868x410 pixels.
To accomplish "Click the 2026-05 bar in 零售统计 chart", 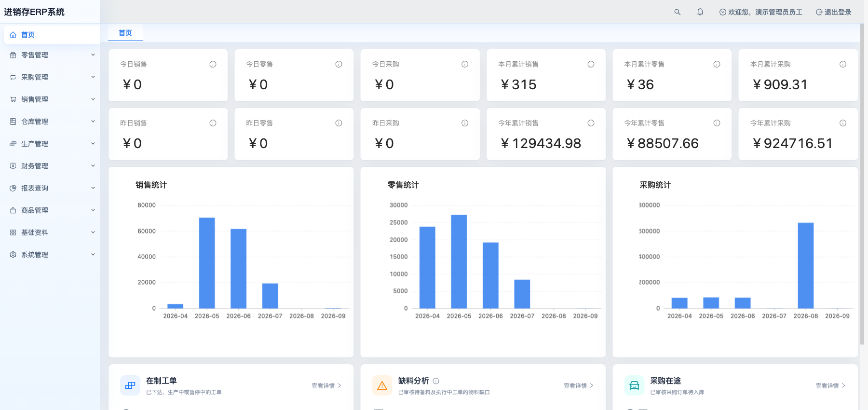I will (x=459, y=261).
